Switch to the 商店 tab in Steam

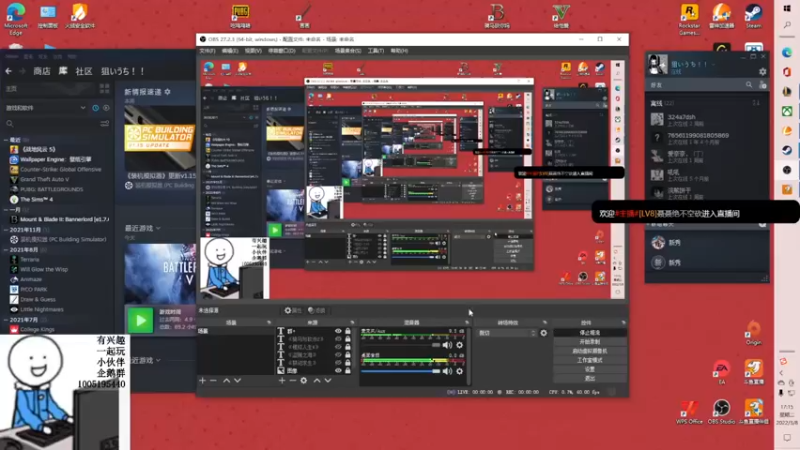pos(42,71)
